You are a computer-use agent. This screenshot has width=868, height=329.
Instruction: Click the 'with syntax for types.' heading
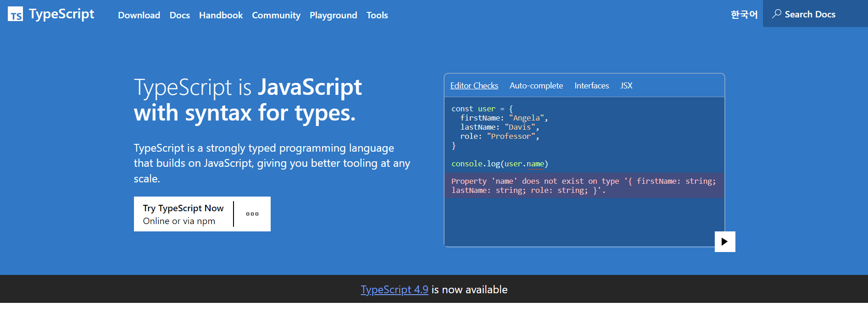coord(245,113)
